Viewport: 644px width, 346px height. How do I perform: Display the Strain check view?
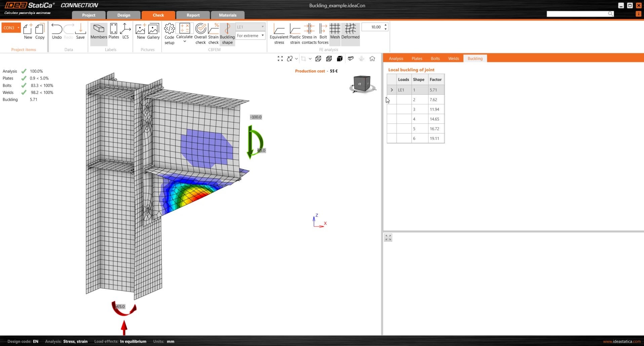pos(213,34)
